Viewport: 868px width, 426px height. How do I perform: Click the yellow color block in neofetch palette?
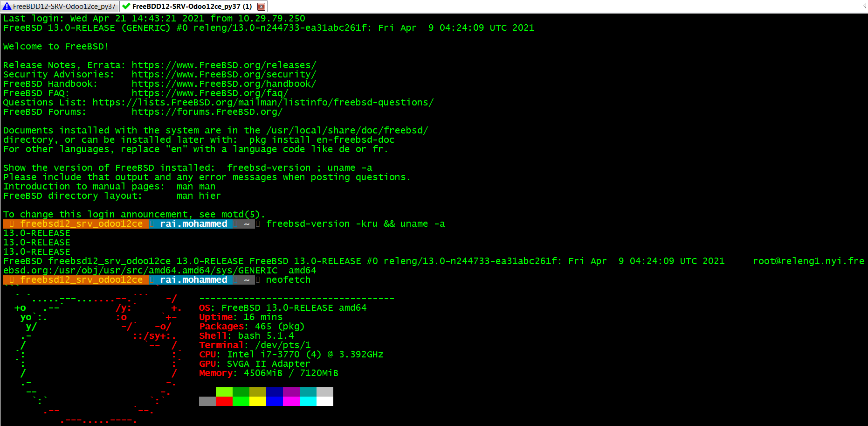point(258,401)
